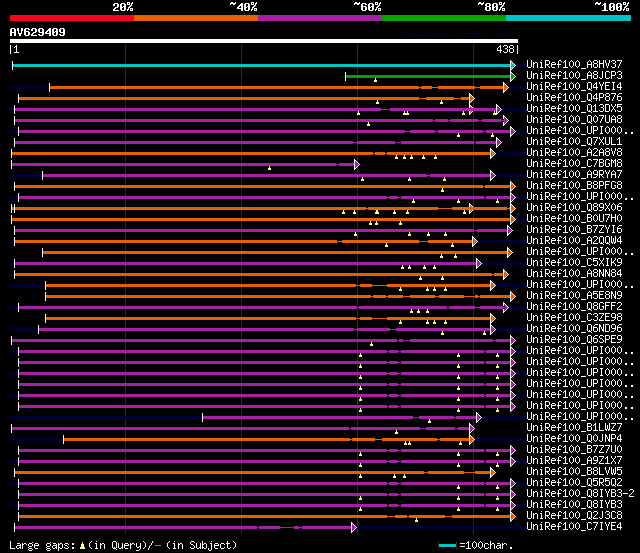The height and width of the screenshot is (553, 640).
Task: Click the cyan alignment bar for A8HV37
Action: coord(262,65)
